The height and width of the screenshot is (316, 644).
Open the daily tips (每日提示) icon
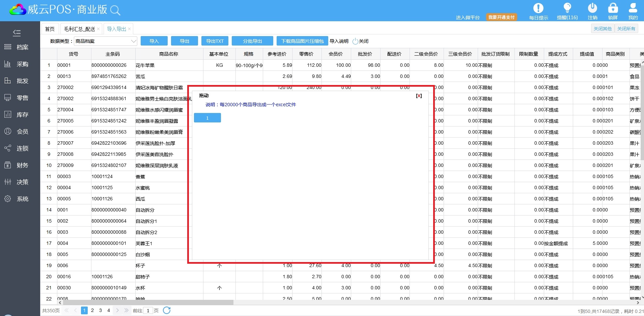pyautogui.click(x=538, y=8)
